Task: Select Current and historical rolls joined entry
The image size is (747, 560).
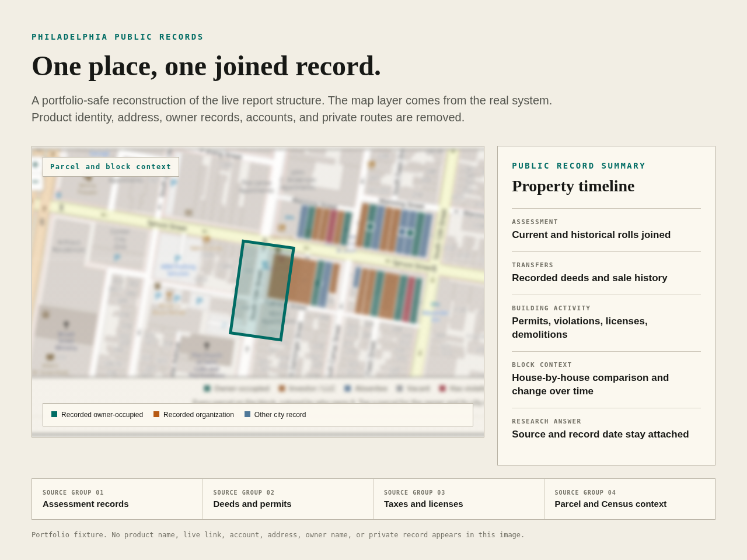Action: pos(591,235)
